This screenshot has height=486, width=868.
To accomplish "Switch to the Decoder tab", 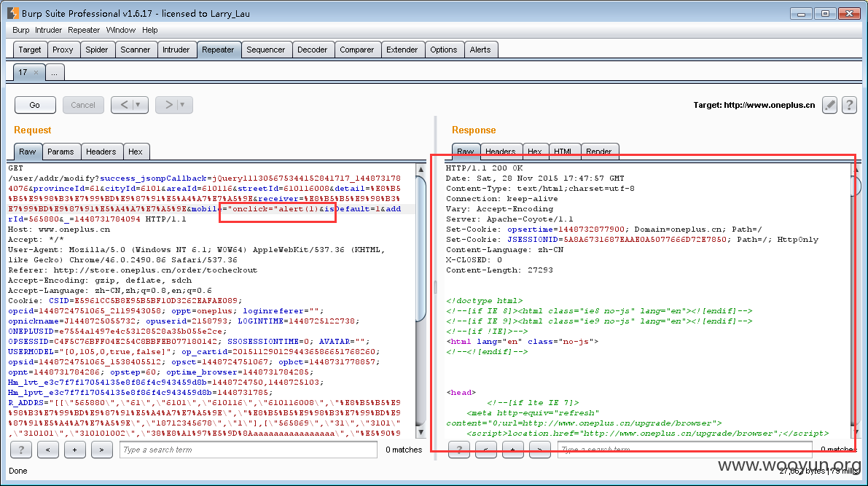I will [x=312, y=50].
